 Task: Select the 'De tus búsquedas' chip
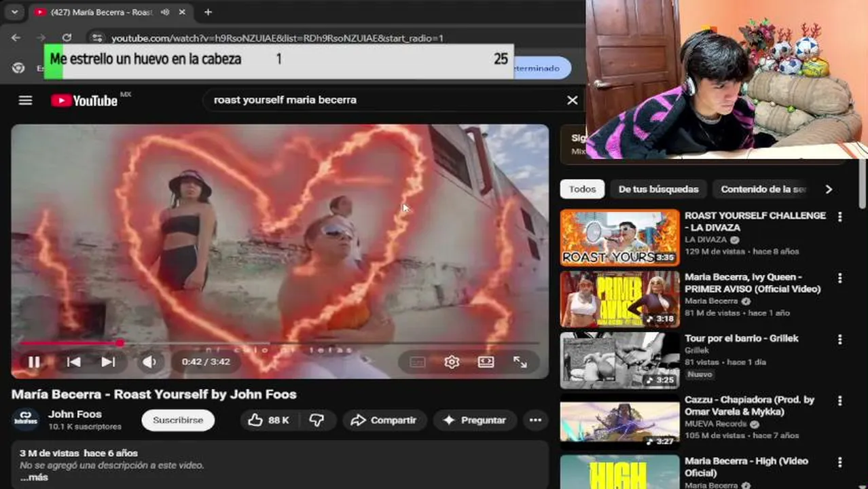point(658,189)
